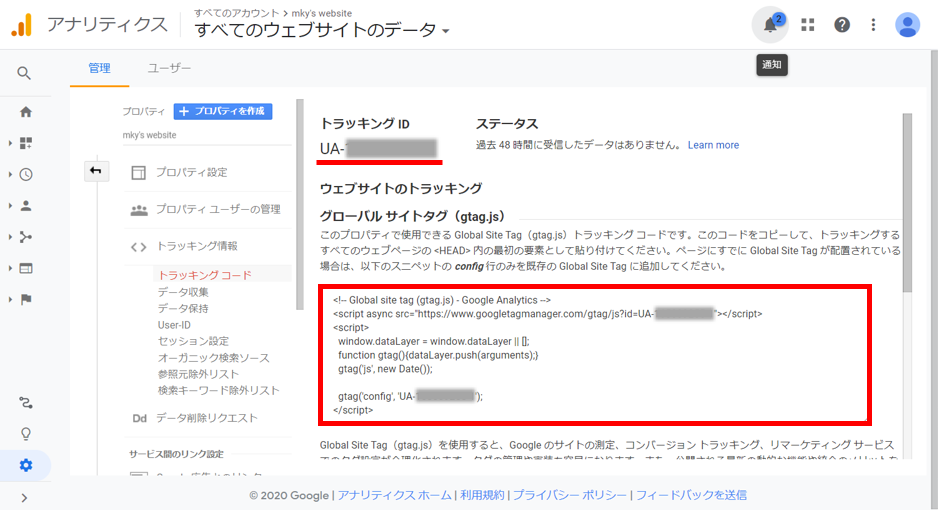Image resolution: width=938 pixels, height=510 pixels.
Task: Open the Realtime clock icon
Action: tap(26, 175)
